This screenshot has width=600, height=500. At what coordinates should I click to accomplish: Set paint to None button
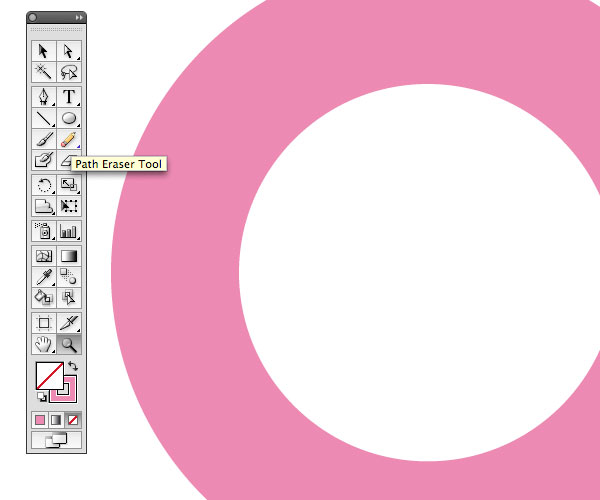point(73,420)
